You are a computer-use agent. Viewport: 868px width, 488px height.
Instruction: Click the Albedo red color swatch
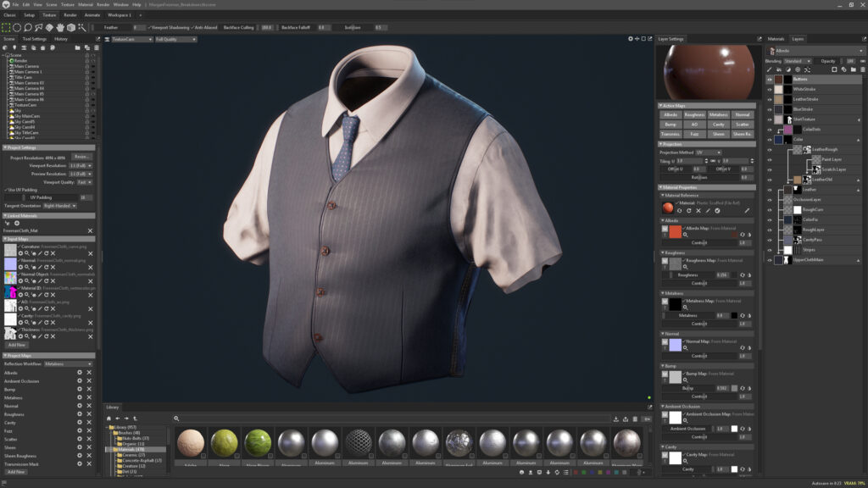(675, 231)
